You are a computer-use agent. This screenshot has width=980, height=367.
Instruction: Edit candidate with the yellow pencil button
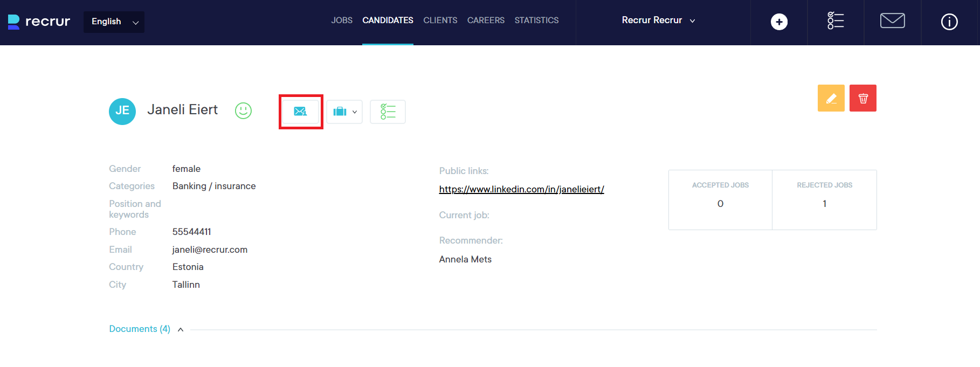tap(831, 98)
